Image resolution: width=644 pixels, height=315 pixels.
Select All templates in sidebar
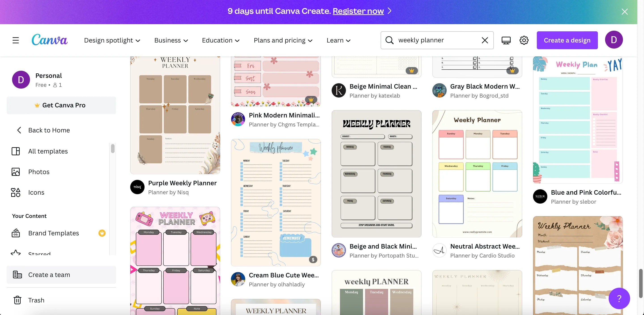pyautogui.click(x=48, y=151)
